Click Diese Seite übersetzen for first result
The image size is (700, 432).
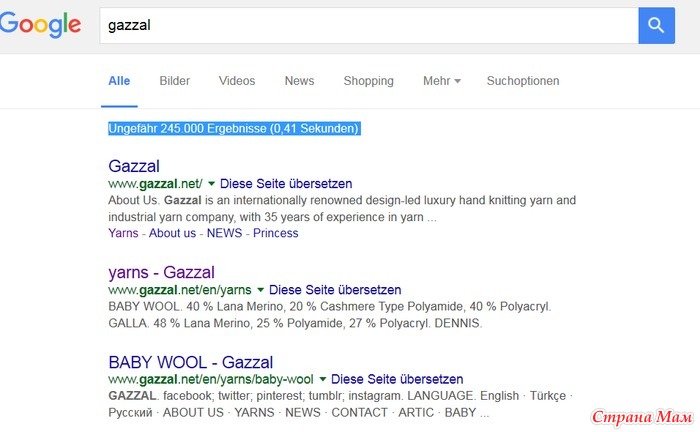pos(286,183)
